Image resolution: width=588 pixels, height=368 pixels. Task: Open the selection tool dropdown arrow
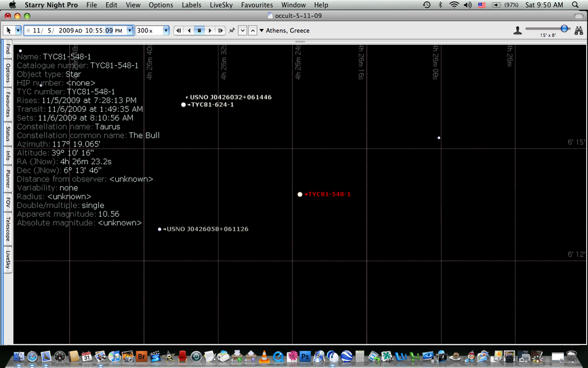[18, 30]
